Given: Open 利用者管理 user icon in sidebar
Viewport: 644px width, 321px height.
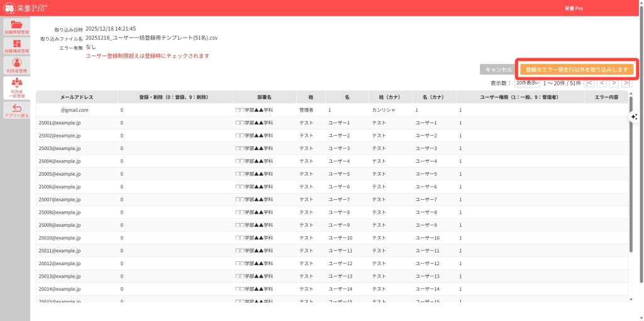Looking at the screenshot, I should (16, 65).
